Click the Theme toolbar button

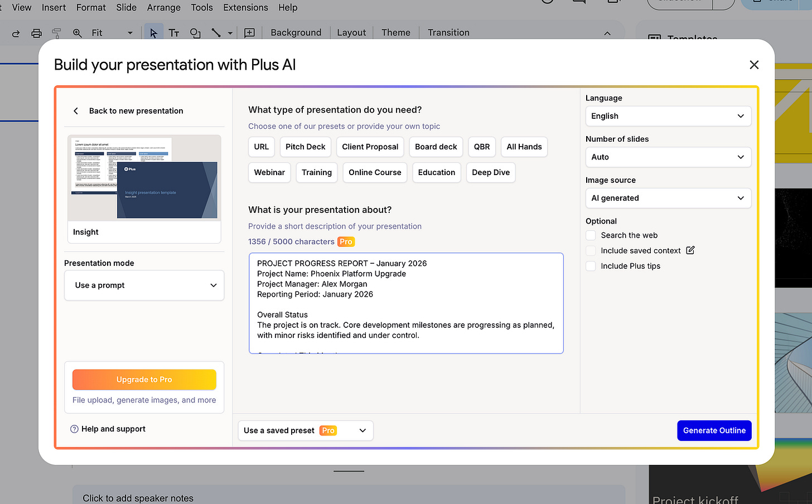click(x=396, y=33)
